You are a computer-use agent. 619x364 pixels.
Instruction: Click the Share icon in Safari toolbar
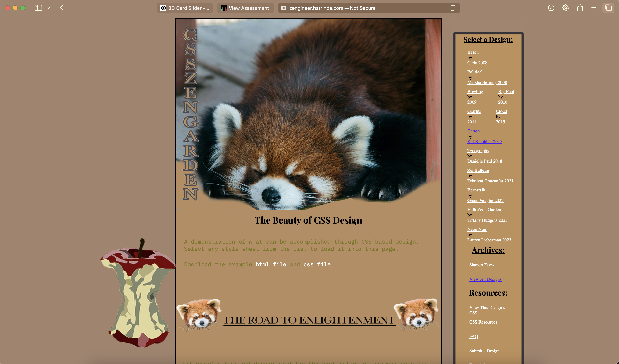(x=580, y=8)
